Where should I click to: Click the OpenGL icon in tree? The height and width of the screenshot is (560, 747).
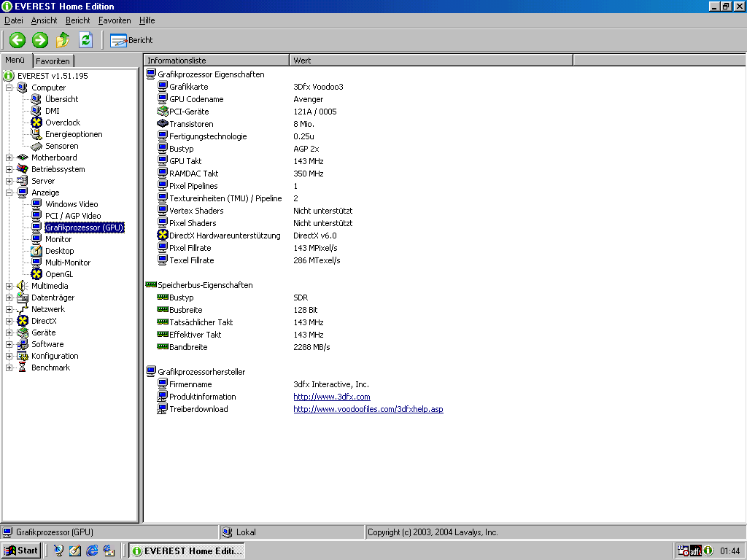[x=36, y=274]
